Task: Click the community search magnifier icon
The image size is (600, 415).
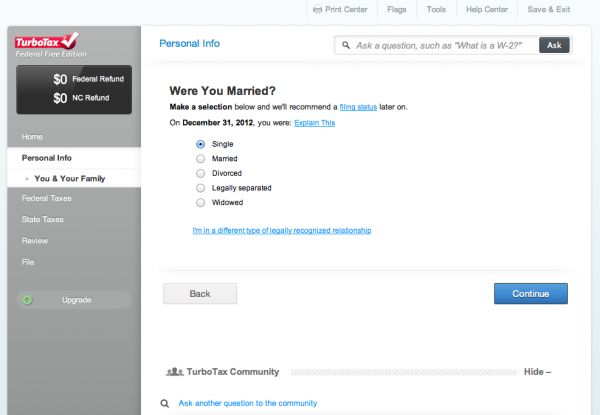Action: coord(165,403)
